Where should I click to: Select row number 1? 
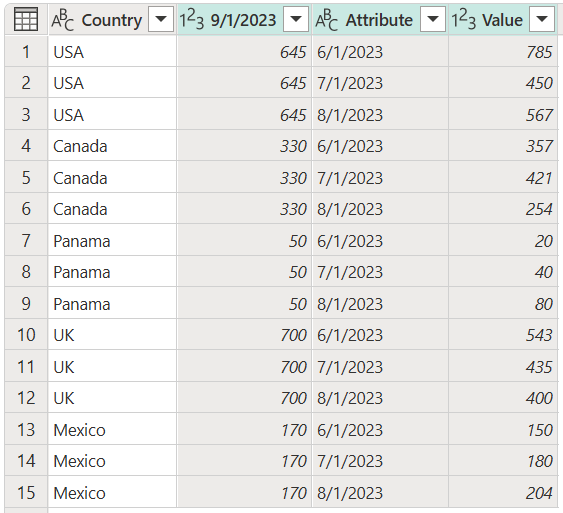[26, 52]
